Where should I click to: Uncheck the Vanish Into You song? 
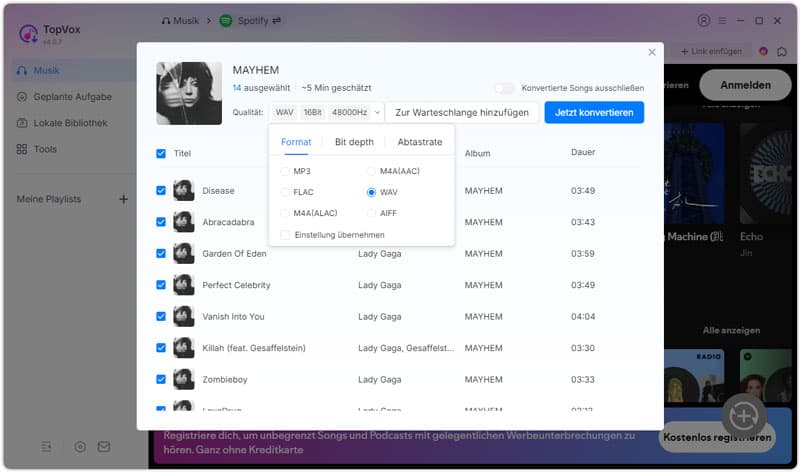pos(161,317)
